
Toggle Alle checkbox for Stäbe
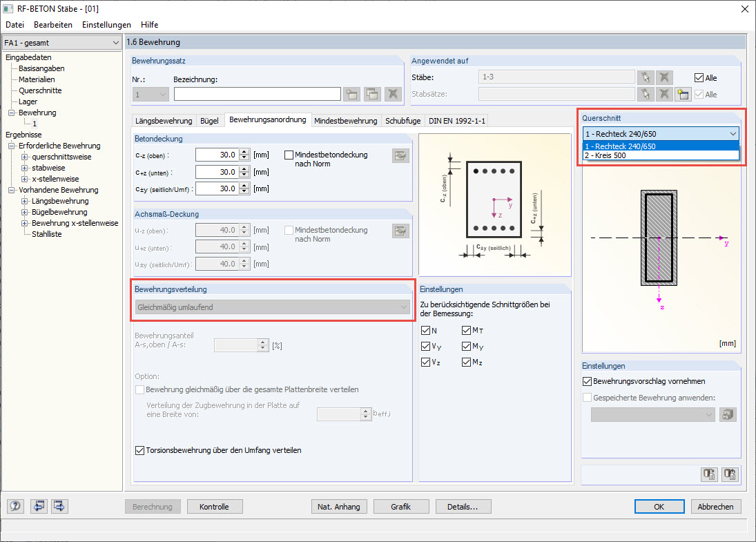(x=699, y=77)
